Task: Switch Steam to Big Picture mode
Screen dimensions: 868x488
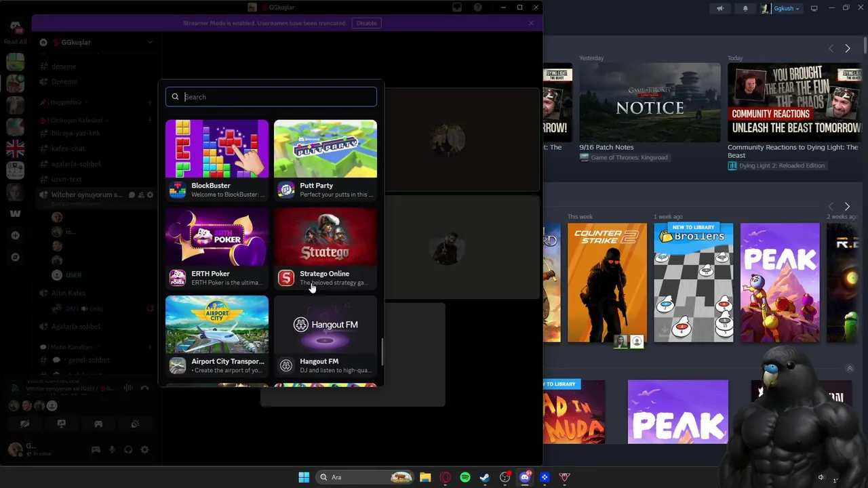Action: tap(814, 9)
